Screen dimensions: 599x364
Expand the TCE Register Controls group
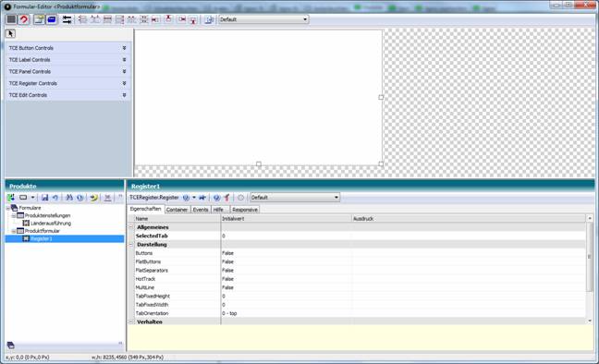point(68,83)
